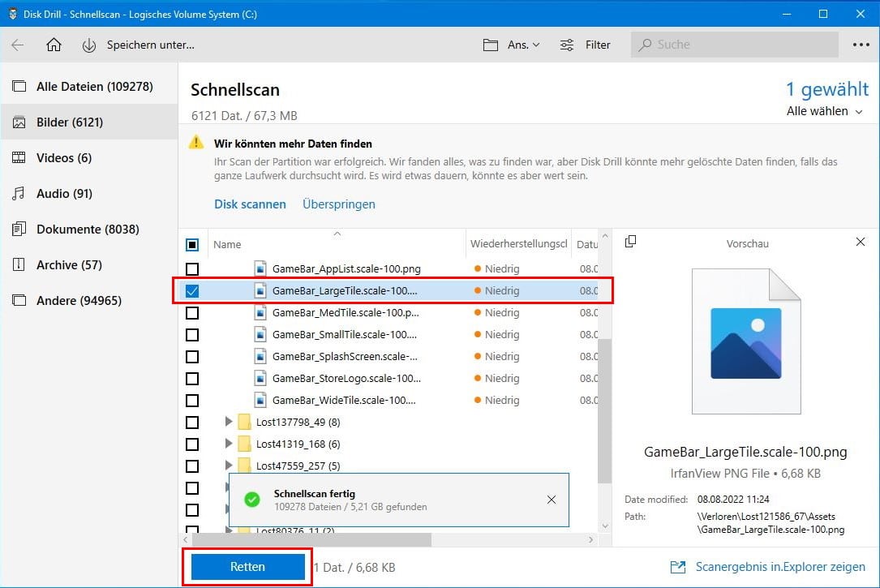Screen dimensions: 880x588
Task: Check the GameBar_AppList.scale-100.png checkbox
Action: point(192,268)
